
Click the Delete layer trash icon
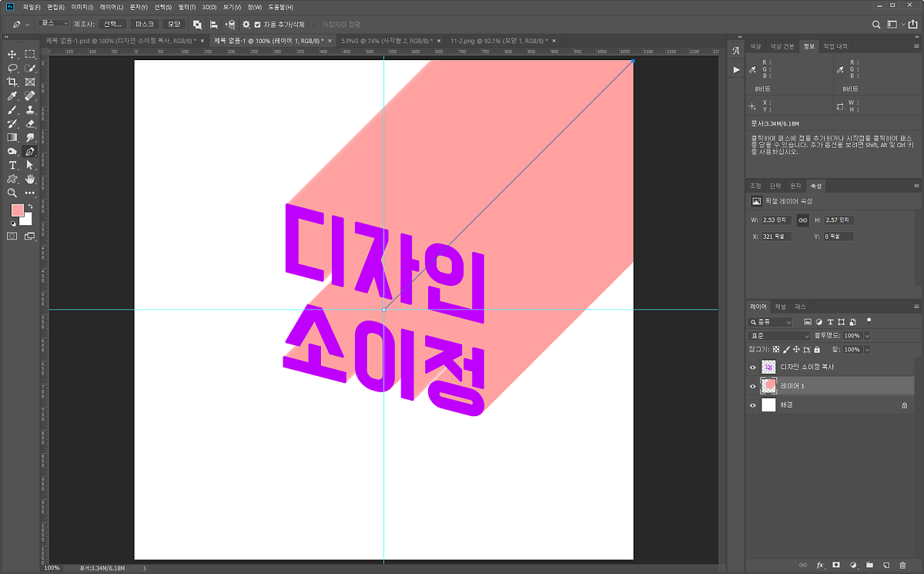tap(902, 565)
